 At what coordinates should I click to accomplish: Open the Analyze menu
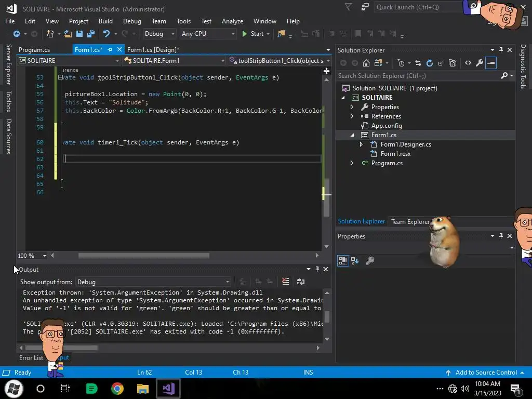click(232, 21)
